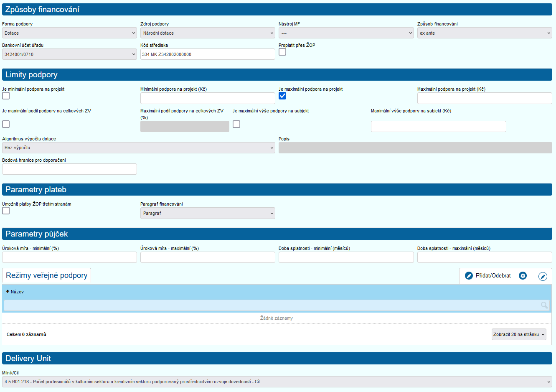Image resolution: width=556 pixels, height=392 pixels.
Task: Click the magnifier icon in Název filter
Action: pyautogui.click(x=544, y=305)
